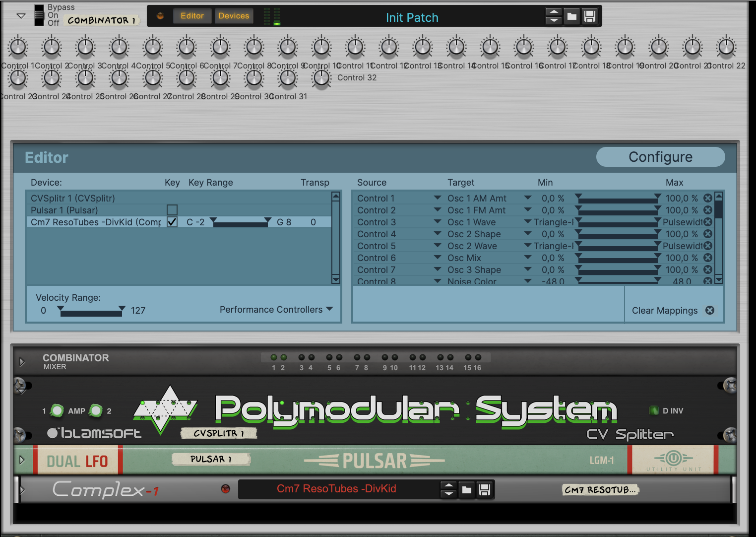Remove the Osc 1 Wave mapping

(708, 222)
